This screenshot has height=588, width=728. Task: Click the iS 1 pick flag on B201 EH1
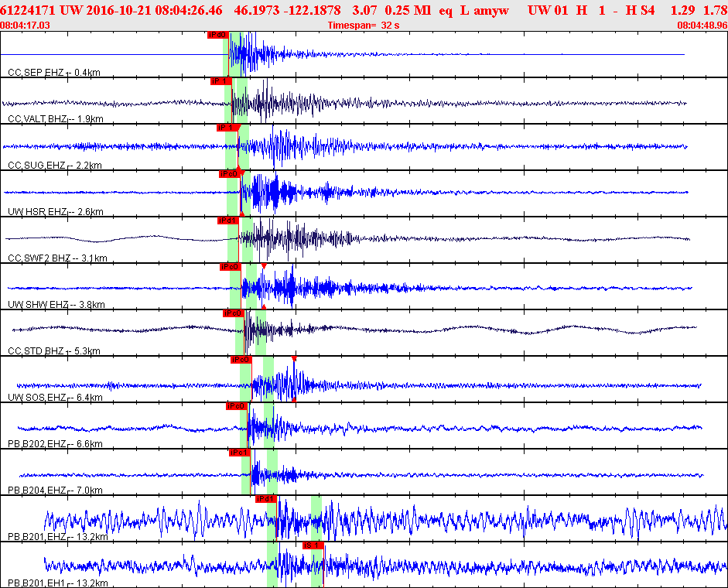[x=313, y=545]
